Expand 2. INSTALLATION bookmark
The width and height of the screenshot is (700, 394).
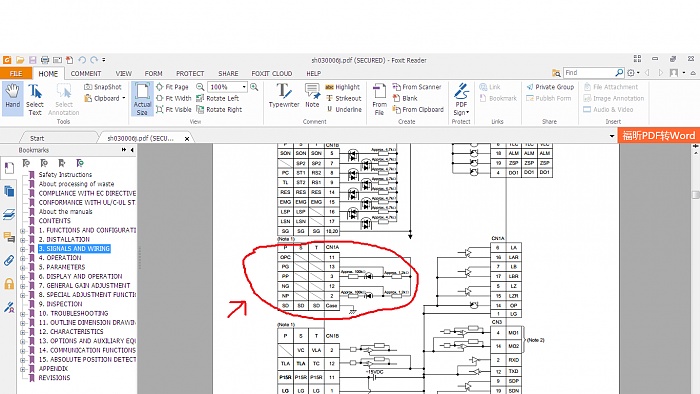coord(23,240)
